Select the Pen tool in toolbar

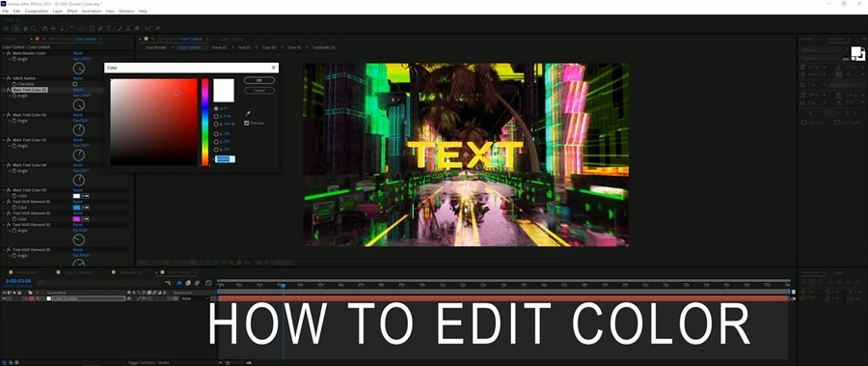tap(99, 28)
